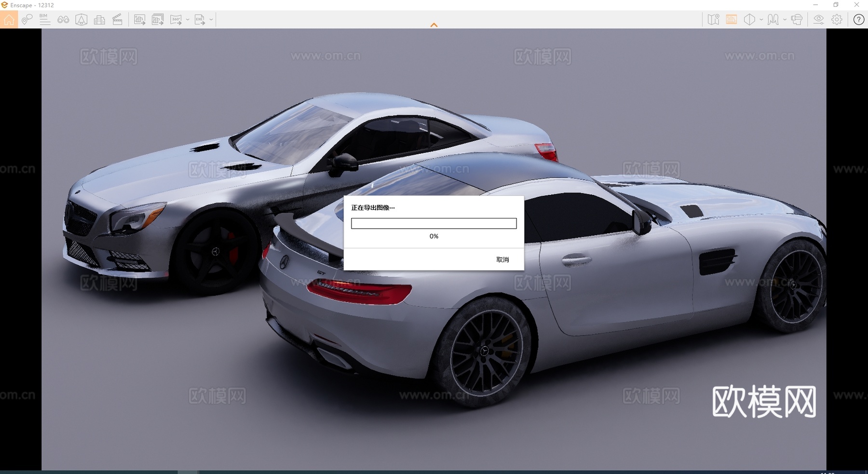This screenshot has height=474, width=868.
Task: Open the site context buildings icon
Action: pos(99,20)
